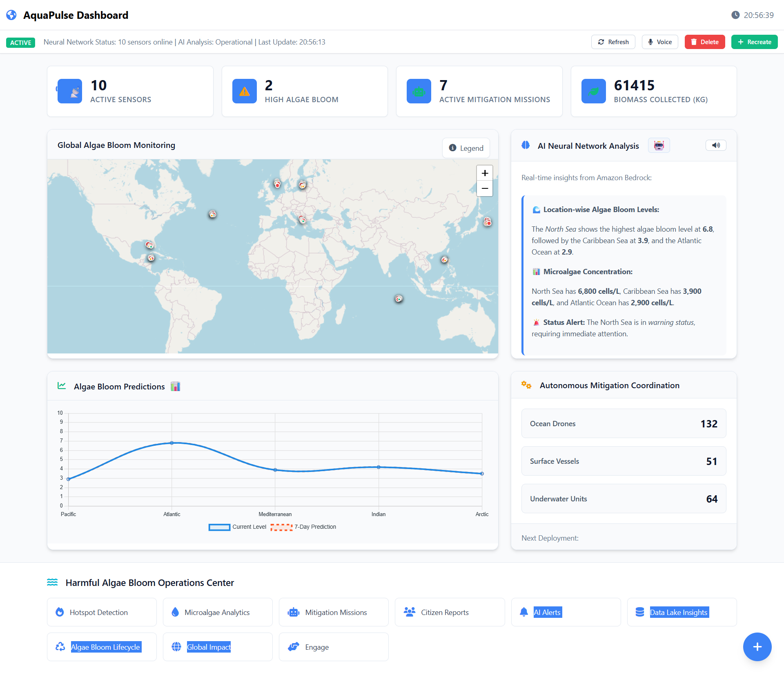
Task: Expand the Underwater Units row
Action: [623, 499]
